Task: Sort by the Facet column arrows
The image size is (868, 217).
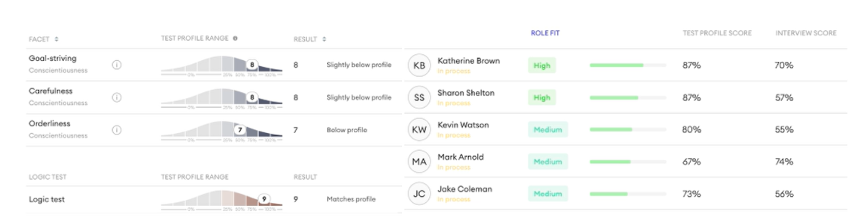Action: (56, 39)
